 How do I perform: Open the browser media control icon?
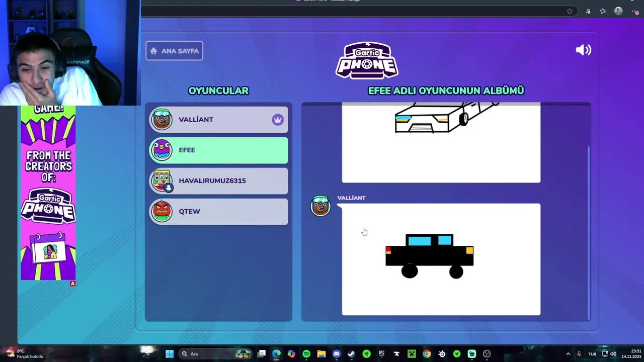(588, 11)
